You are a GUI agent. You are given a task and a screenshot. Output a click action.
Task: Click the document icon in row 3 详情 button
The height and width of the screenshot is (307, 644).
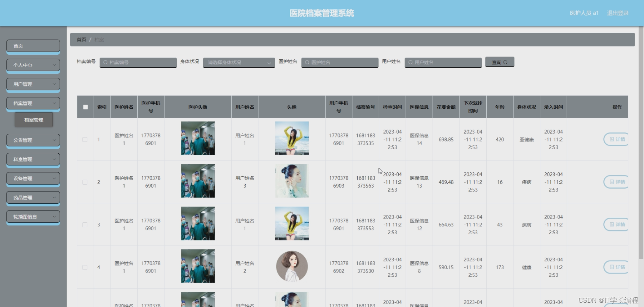(612, 225)
